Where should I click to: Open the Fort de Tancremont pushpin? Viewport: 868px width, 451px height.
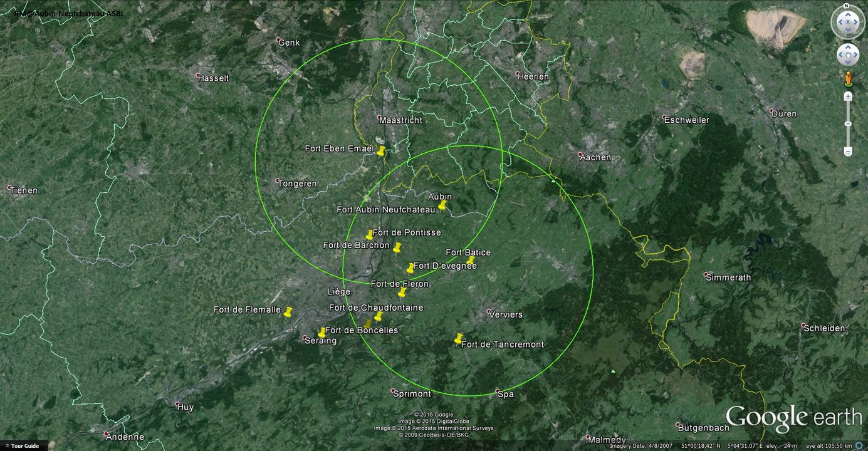458,339
